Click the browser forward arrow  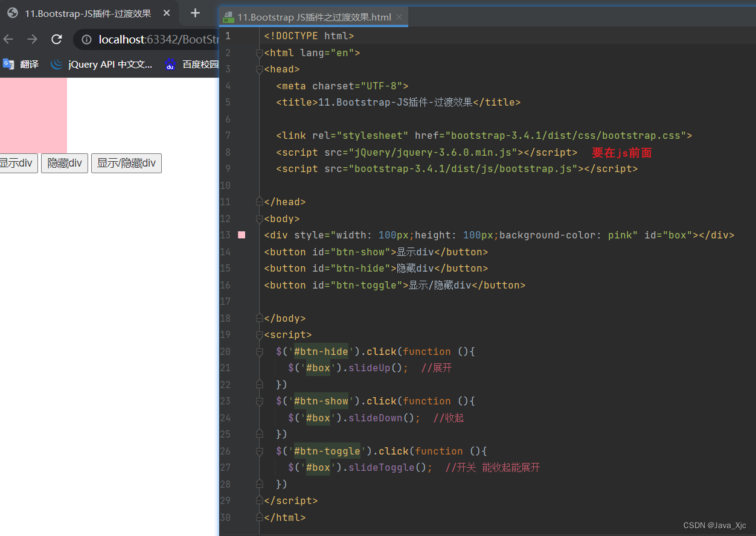pos(32,39)
